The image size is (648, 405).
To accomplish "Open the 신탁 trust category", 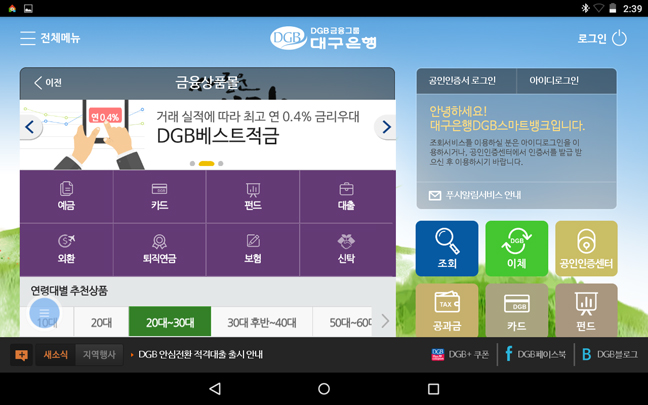I will point(346,250).
